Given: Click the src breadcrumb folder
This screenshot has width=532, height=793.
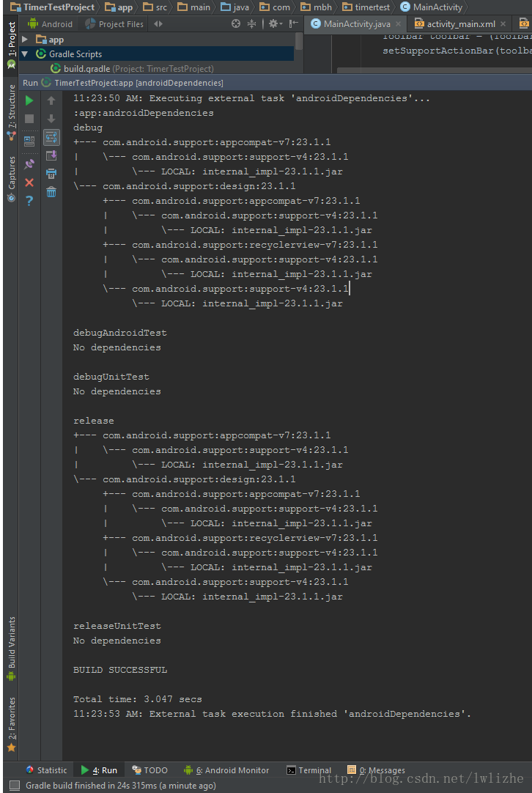Looking at the screenshot, I should click(155, 7).
